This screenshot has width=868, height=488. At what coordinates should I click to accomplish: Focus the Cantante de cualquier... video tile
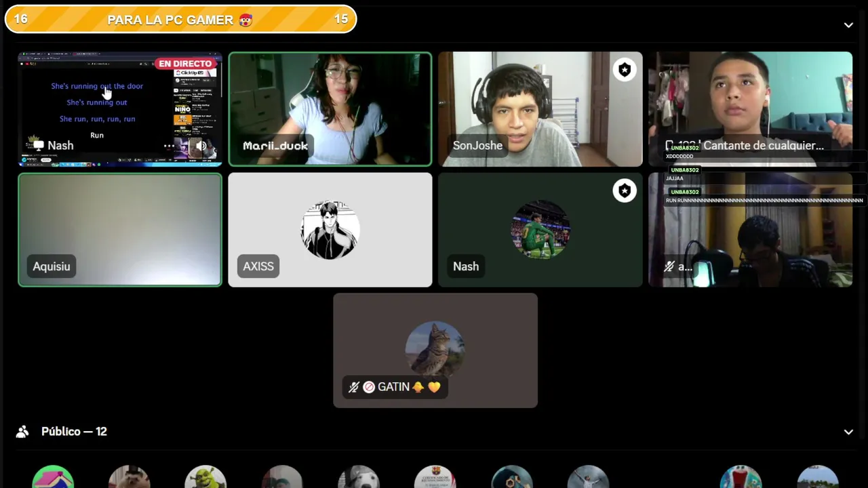751,109
